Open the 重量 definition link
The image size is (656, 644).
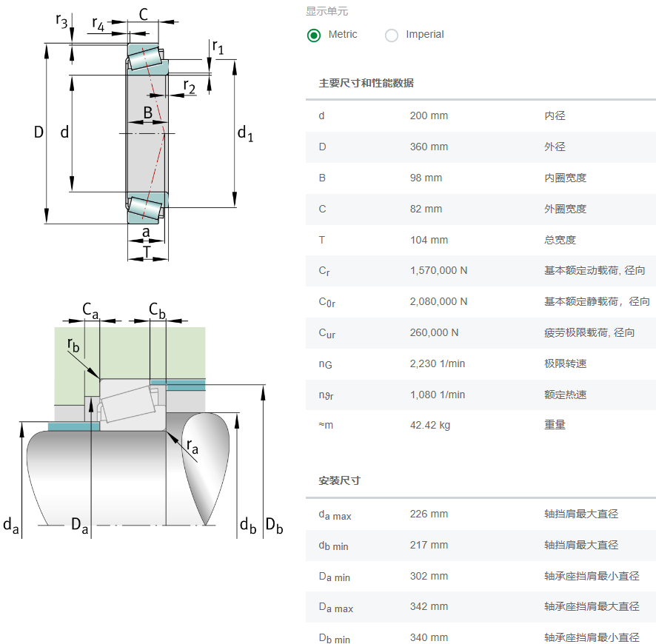(x=555, y=425)
